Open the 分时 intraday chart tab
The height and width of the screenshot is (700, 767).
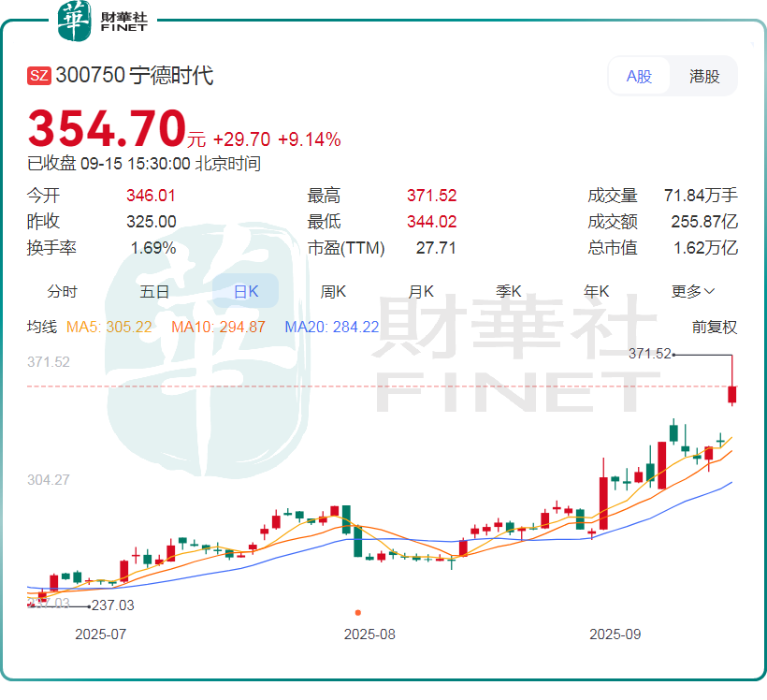62,291
